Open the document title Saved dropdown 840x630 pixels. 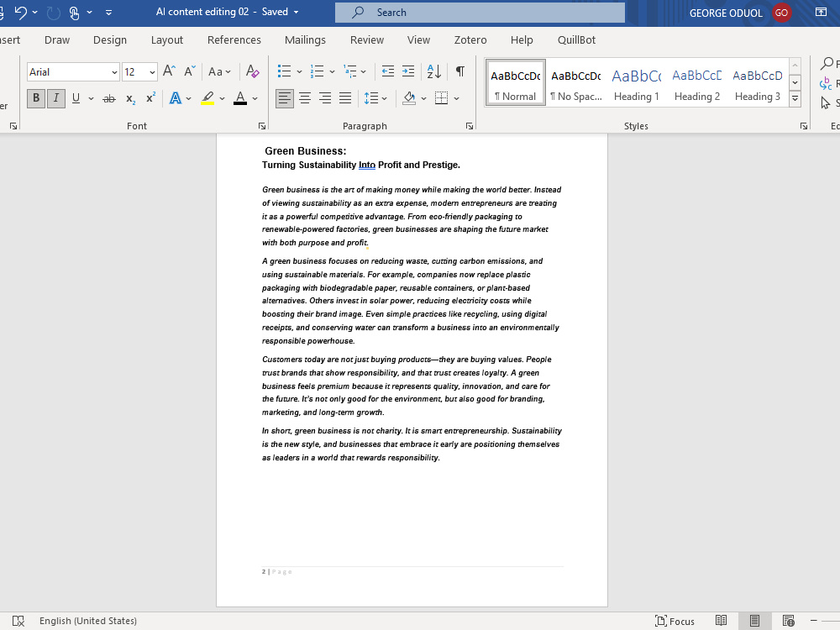(296, 13)
